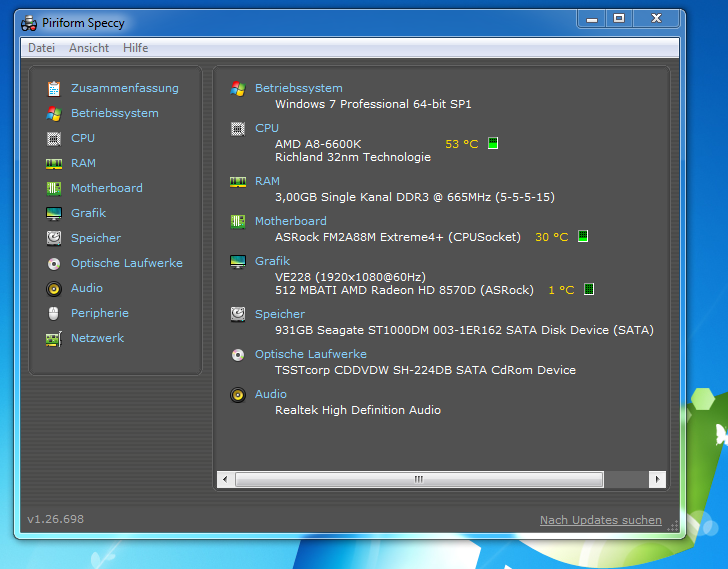Click the Windows flag icon in summary panel
728x569 pixels.
[x=238, y=89]
